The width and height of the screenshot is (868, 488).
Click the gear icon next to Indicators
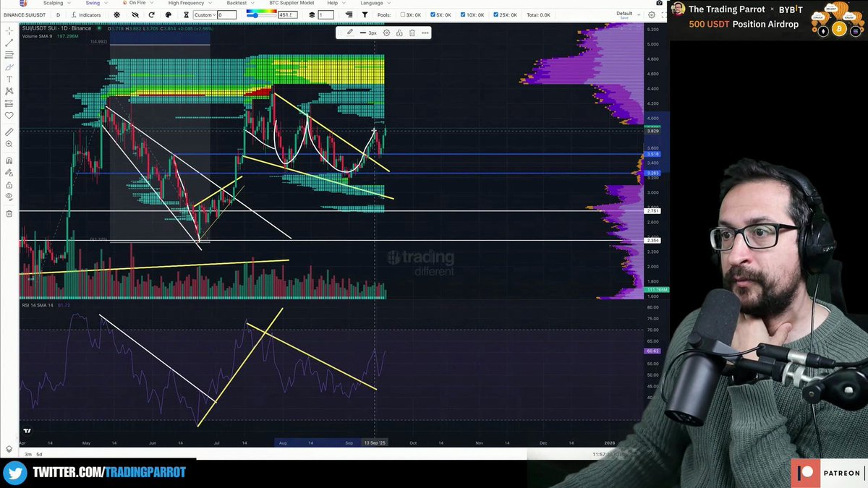(116, 14)
